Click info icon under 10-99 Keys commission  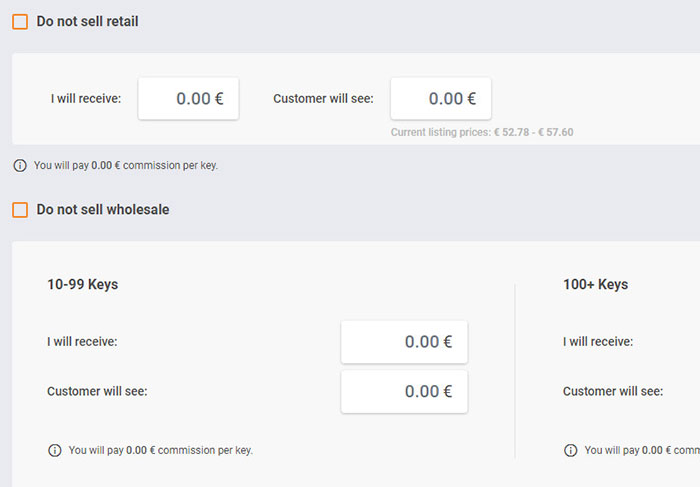[55, 450]
